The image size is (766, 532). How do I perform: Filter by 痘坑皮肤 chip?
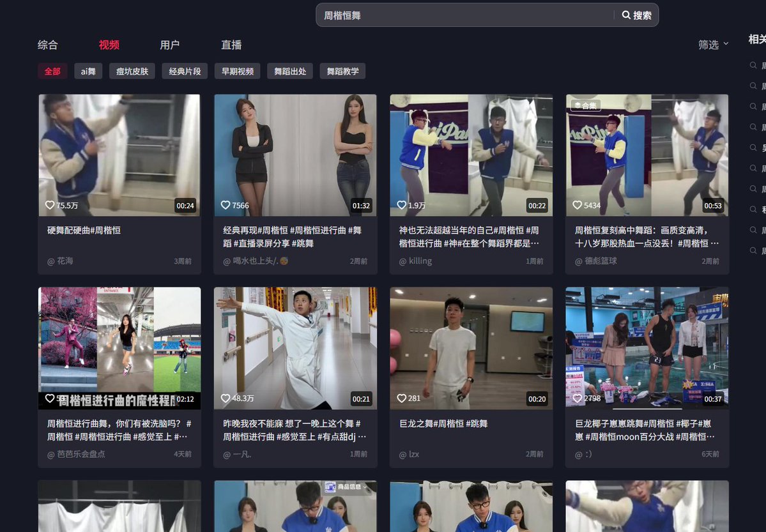pyautogui.click(x=132, y=72)
